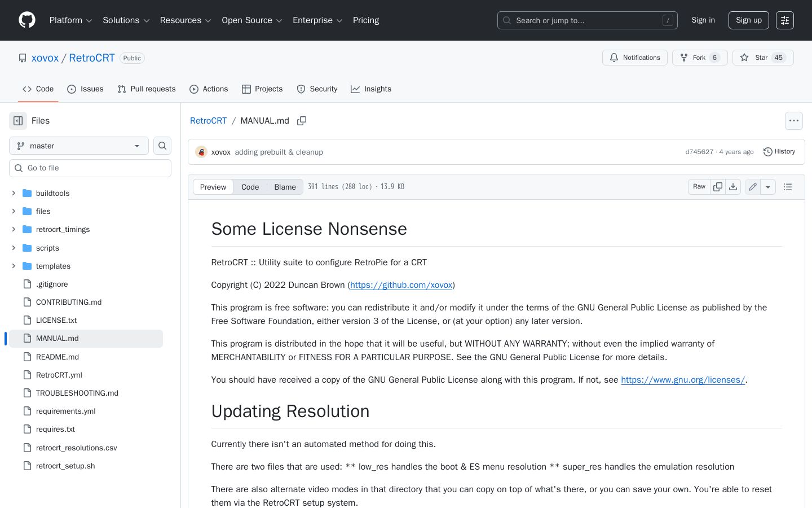Open the Pull requests tab

click(147, 89)
